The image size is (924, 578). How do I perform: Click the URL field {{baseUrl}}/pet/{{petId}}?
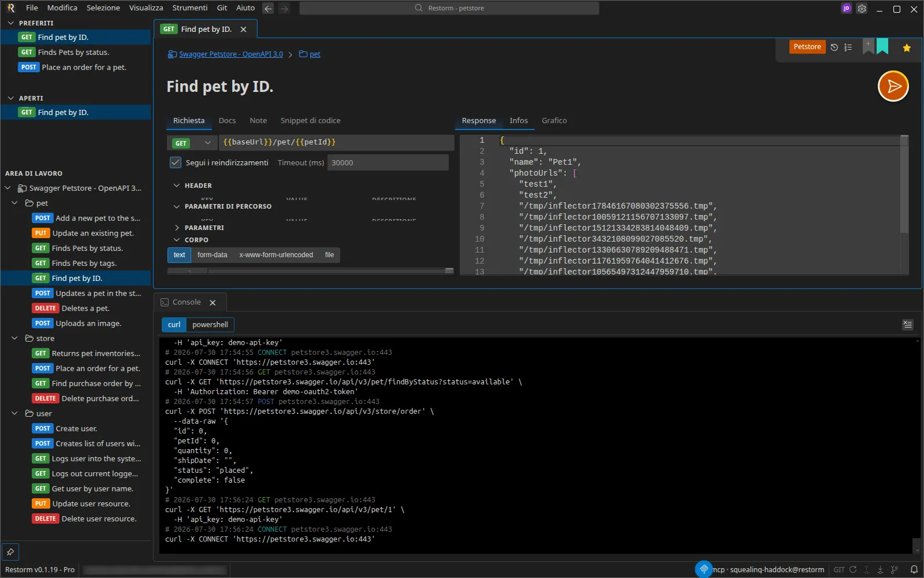coord(336,143)
